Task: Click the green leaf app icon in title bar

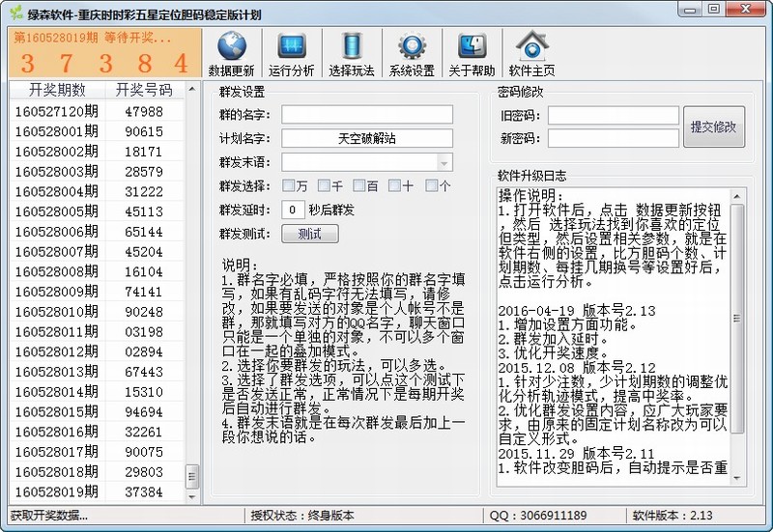Action: point(14,10)
